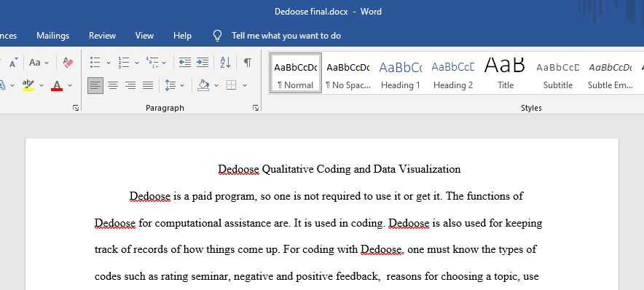Clear all formatting with the eraser icon

click(68, 63)
